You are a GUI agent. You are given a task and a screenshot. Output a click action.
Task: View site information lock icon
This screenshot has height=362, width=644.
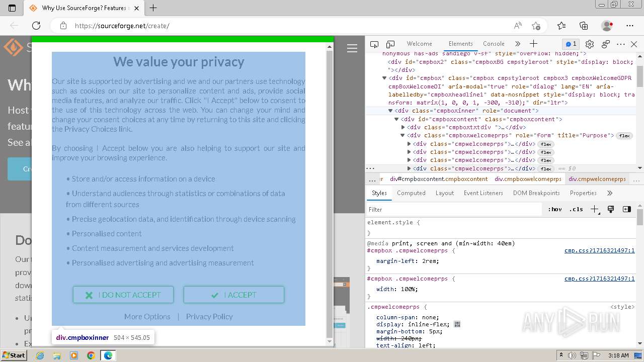pyautogui.click(x=63, y=26)
